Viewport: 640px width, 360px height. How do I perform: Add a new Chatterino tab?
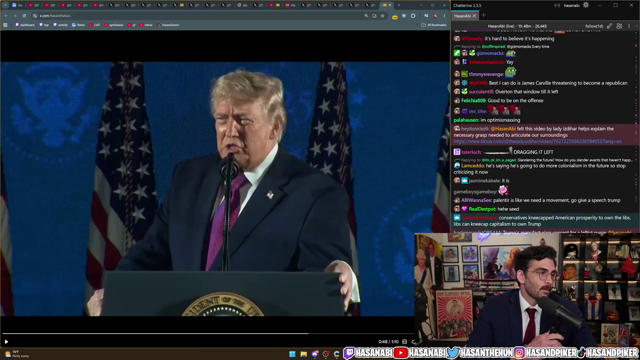click(484, 16)
